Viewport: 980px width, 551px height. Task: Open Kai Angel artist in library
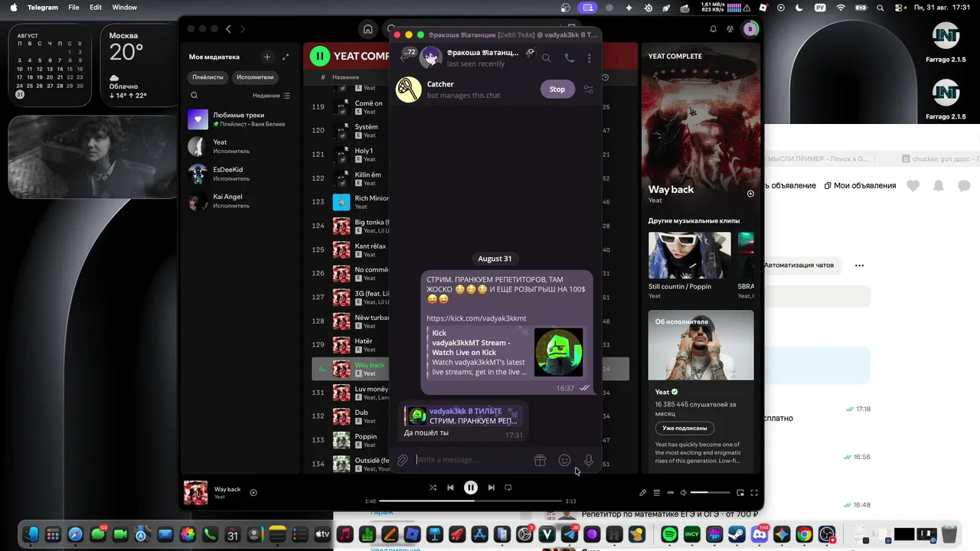pos(240,201)
